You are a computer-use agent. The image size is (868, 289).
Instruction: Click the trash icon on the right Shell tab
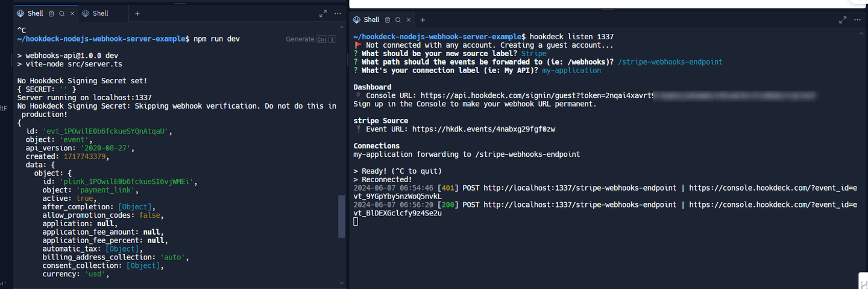tap(387, 20)
